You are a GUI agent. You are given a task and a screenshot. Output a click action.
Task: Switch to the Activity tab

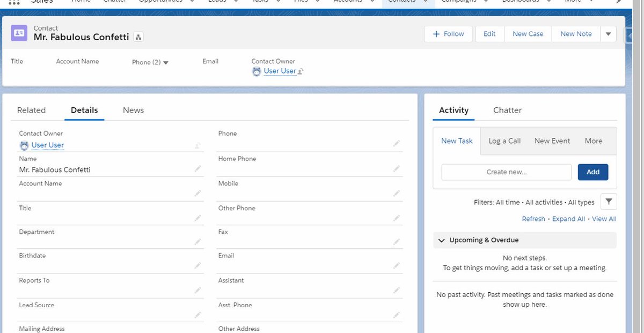453,110
